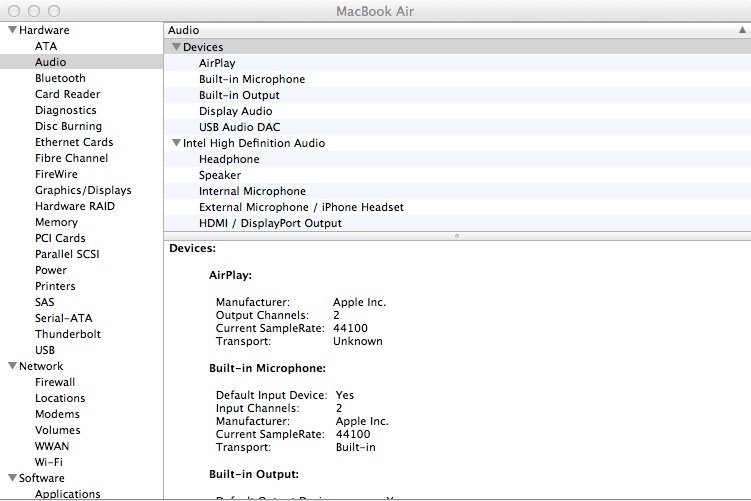Select Locations under Network
Viewport: 751px width, 501px height.
click(60, 398)
